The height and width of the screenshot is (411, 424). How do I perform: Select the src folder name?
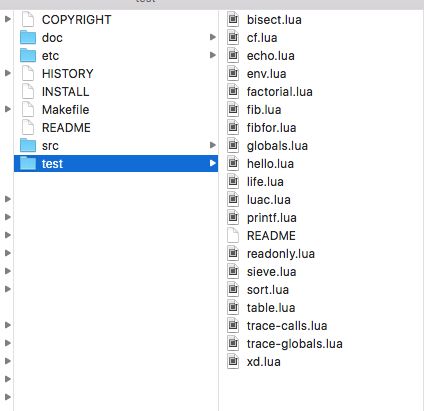(50, 146)
